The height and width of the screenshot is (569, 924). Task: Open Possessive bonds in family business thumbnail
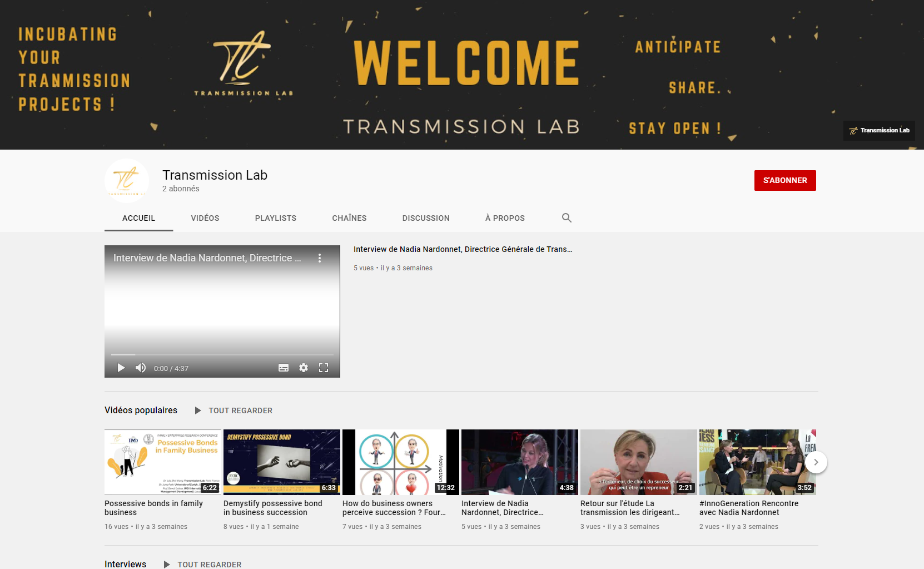coord(163,462)
